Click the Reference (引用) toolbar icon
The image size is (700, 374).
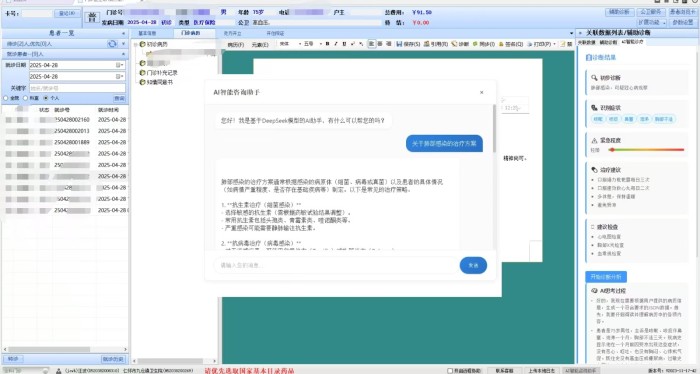point(427,44)
